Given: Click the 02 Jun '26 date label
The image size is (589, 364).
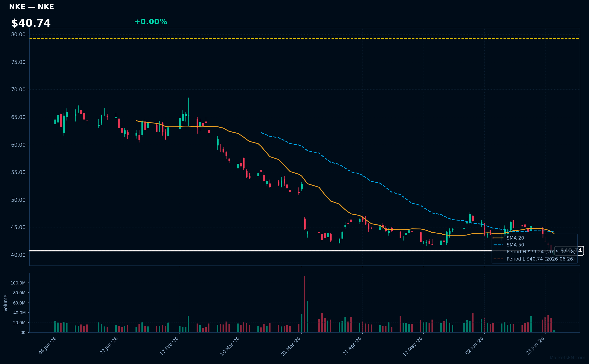Looking at the screenshot, I should tap(474, 345).
